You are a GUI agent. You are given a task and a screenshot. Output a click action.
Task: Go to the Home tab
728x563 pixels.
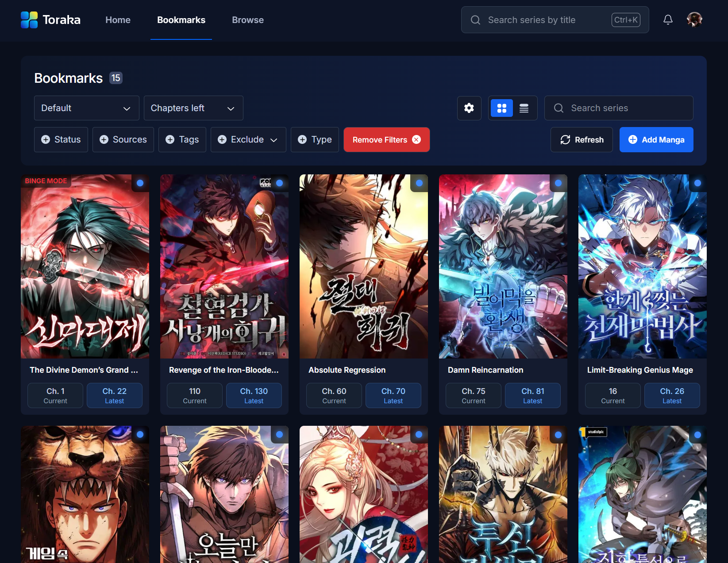[x=118, y=20]
